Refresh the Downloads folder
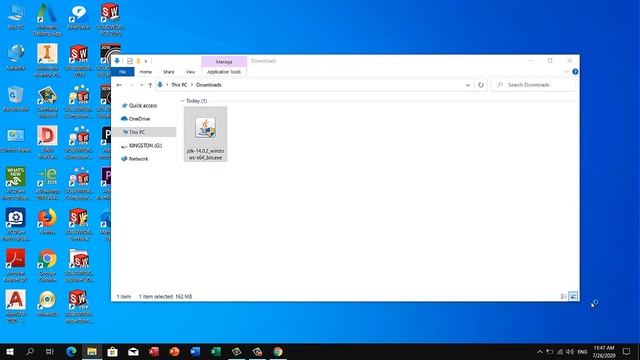640x360 pixels. point(481,85)
